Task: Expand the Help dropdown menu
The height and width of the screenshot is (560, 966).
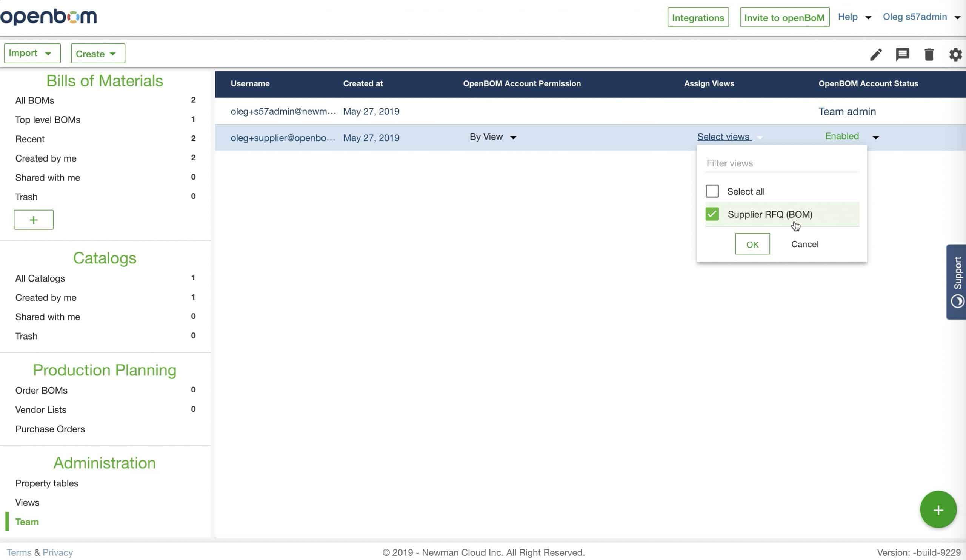Action: 855,17
